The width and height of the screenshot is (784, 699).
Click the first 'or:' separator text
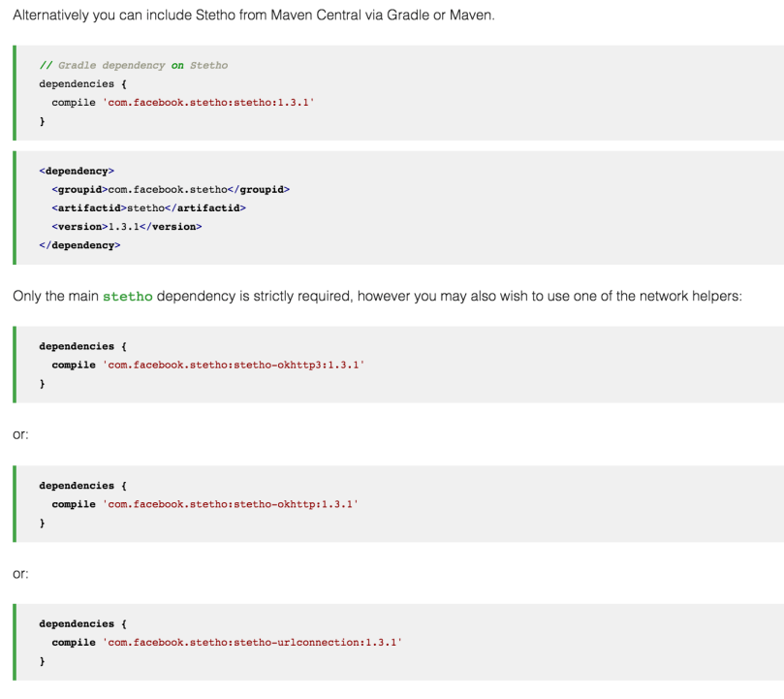click(x=20, y=434)
